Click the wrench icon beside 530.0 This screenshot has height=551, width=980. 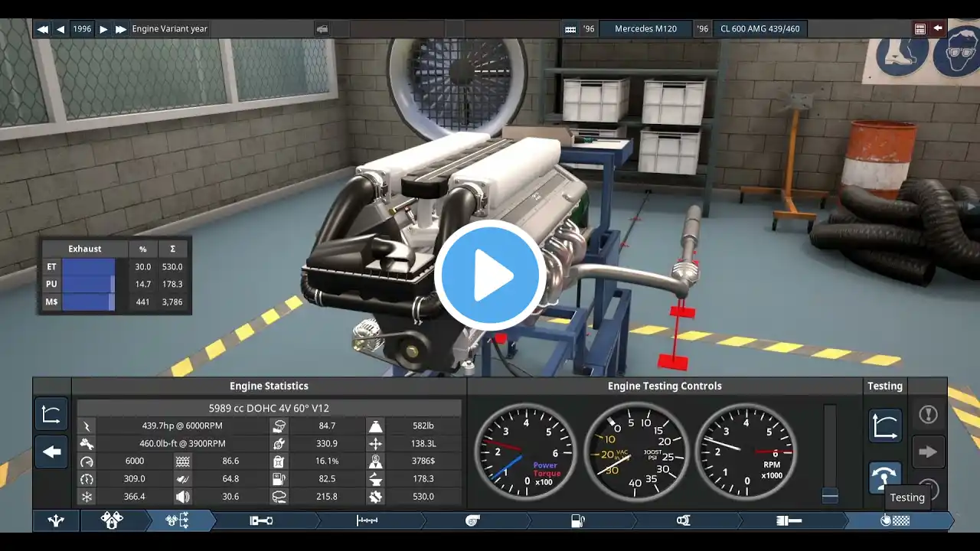[376, 496]
